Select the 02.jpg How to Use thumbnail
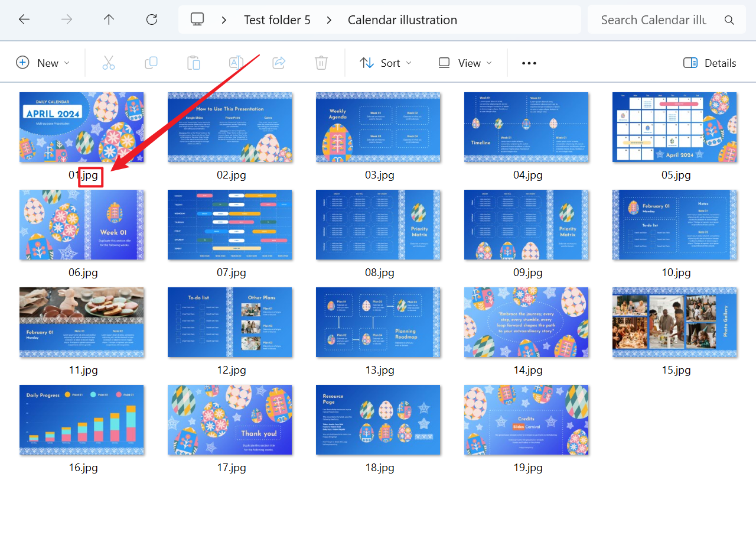Screen dimensions: 756x548 230,127
